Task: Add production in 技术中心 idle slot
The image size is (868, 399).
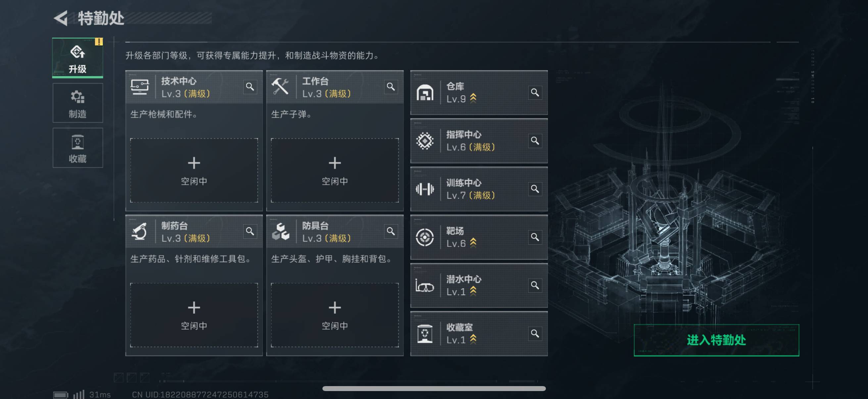Action: coord(194,170)
